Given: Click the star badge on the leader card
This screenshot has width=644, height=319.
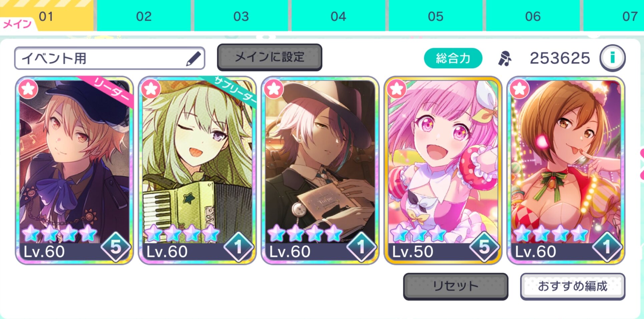Looking at the screenshot, I should pos(28,89).
